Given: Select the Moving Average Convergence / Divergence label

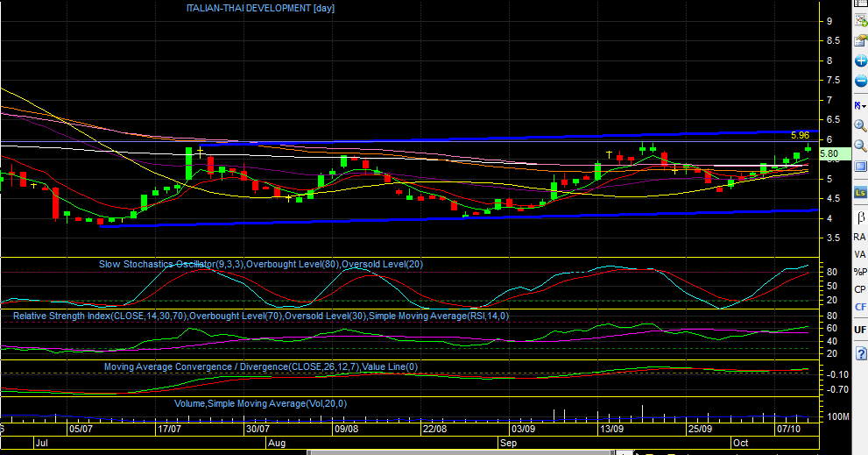Looking at the screenshot, I should click(261, 366).
